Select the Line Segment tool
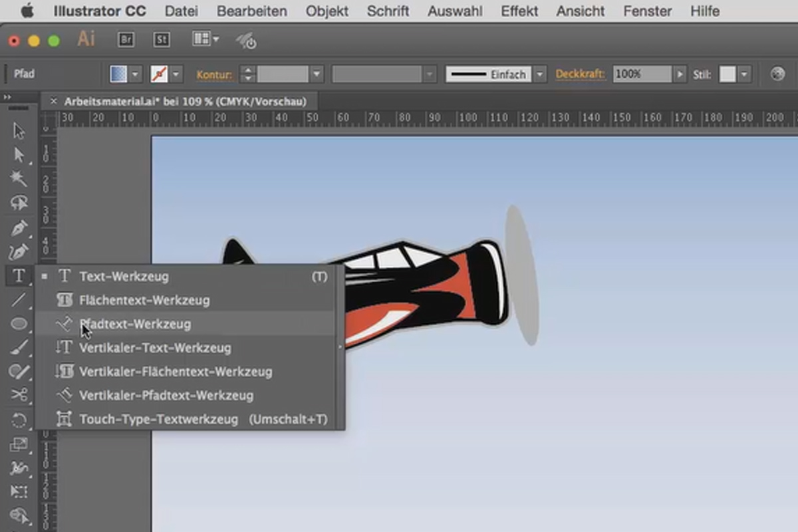This screenshot has height=532, width=798. tap(19, 300)
